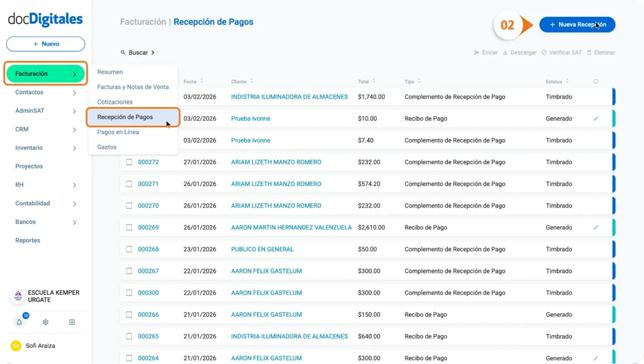
Task: Open notifications via the bell icon
Action: coord(18,321)
